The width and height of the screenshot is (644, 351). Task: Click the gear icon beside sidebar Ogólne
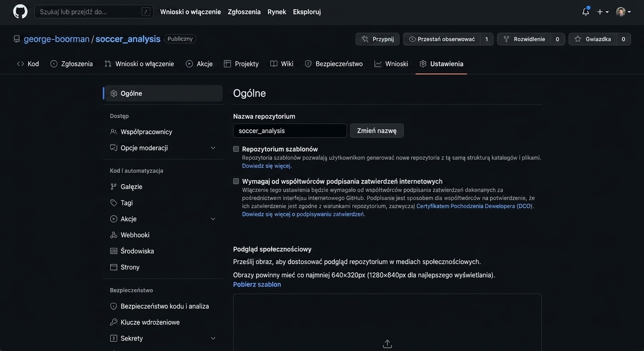tap(114, 93)
